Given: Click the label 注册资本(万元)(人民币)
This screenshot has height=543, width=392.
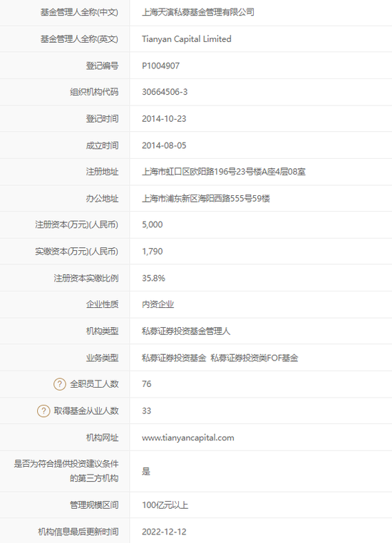Looking at the screenshot, I should (x=76, y=224).
